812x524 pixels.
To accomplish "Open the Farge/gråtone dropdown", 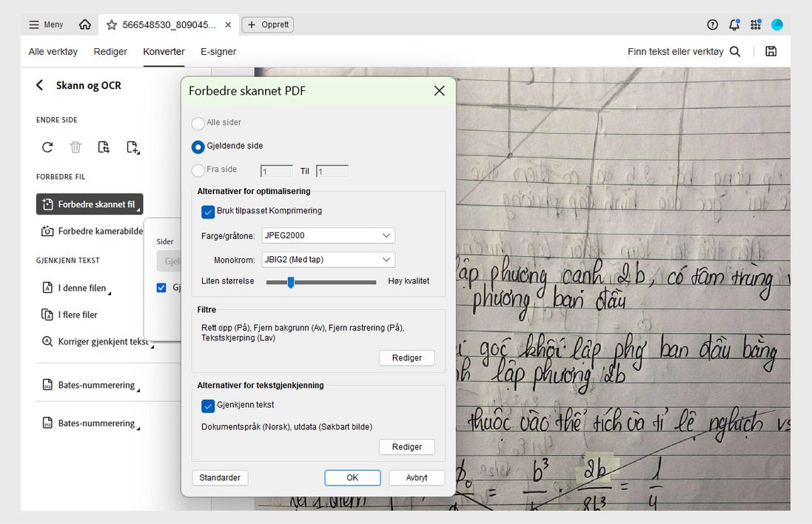I will point(328,235).
